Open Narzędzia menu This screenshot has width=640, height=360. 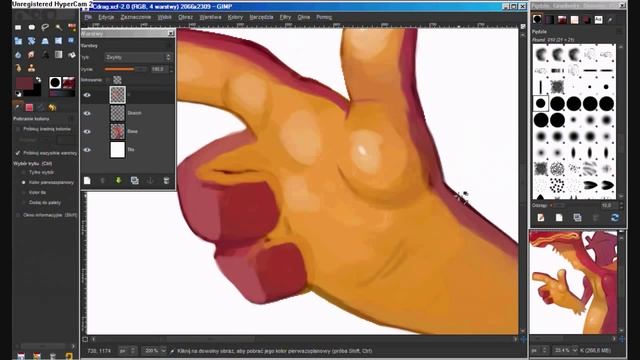pos(261,17)
